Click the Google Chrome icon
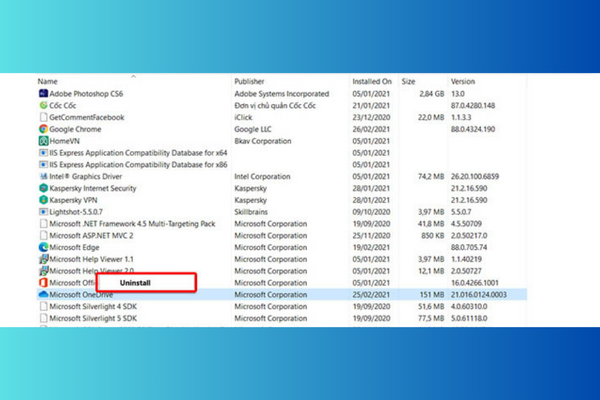 click(x=43, y=129)
